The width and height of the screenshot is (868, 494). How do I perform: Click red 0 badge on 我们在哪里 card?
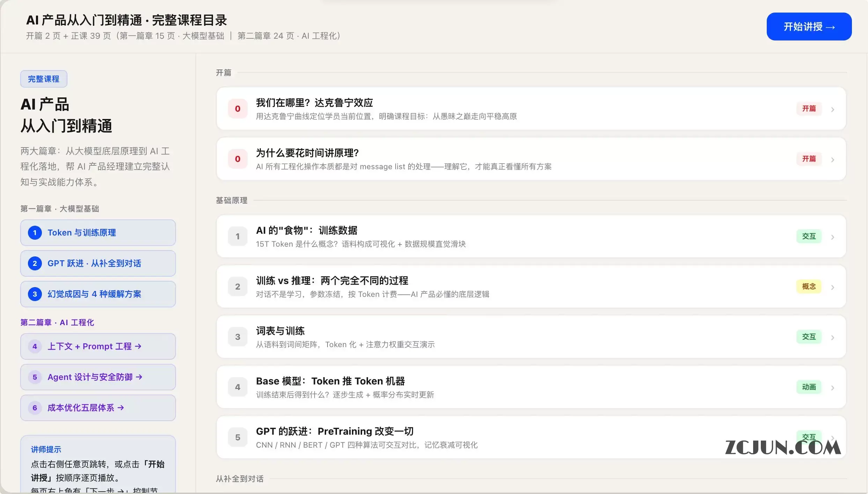[x=238, y=109]
